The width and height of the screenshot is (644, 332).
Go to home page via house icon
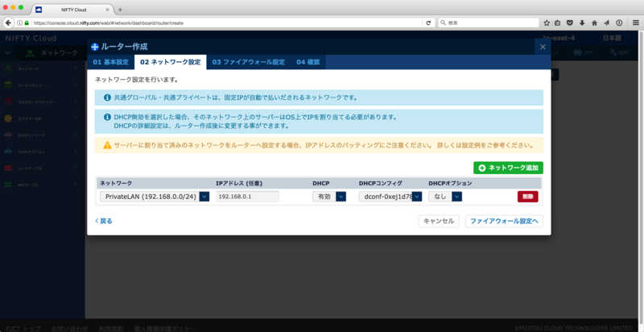594,23
